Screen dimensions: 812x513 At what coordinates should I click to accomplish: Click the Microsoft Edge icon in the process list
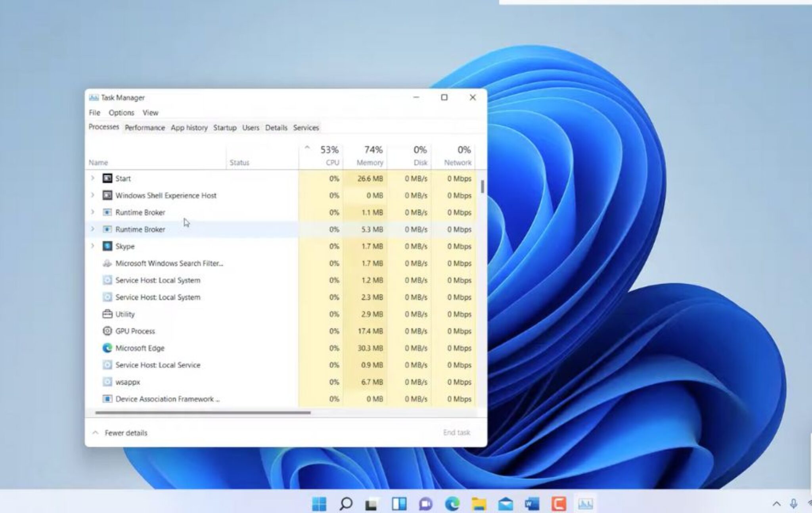(x=107, y=348)
